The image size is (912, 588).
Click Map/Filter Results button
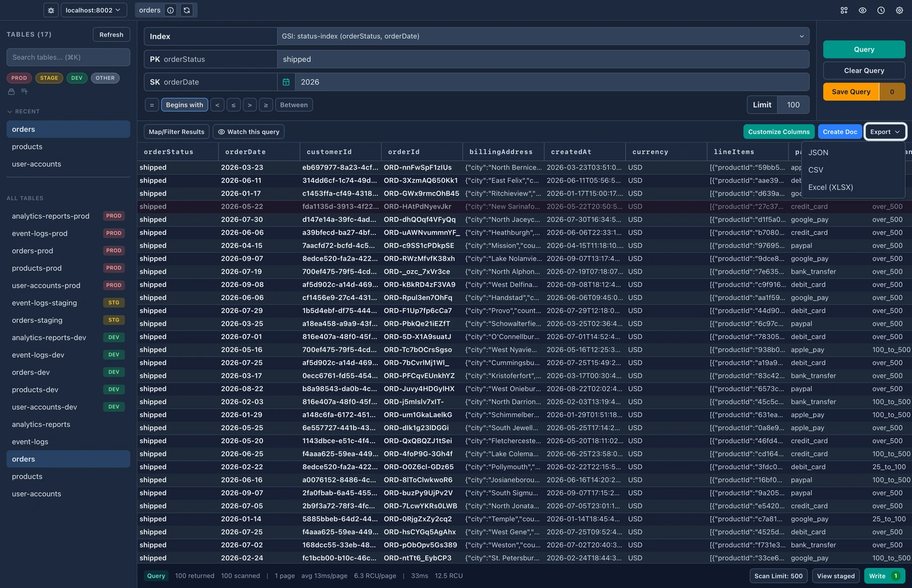[x=177, y=132]
